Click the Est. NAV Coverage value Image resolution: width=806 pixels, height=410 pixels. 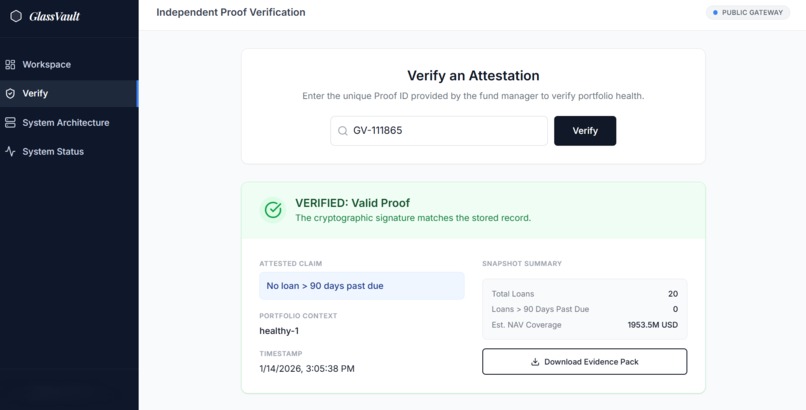pyautogui.click(x=652, y=325)
